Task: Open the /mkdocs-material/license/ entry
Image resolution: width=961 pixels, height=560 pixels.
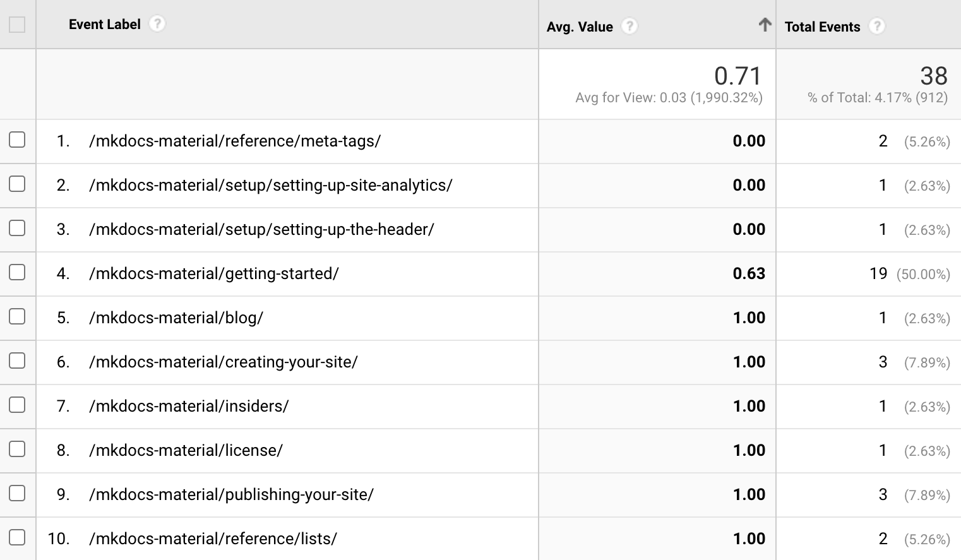Action: 186,450
